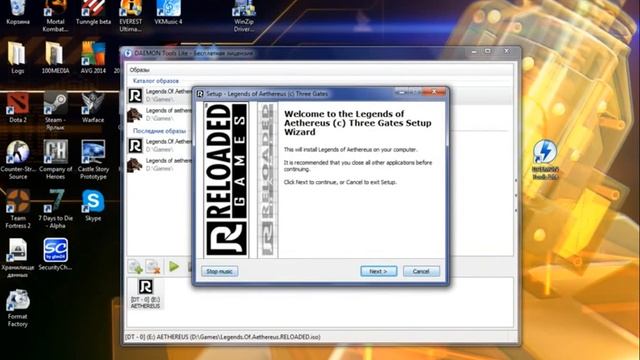Select creature-icon Legends of aethereus under Последние образы
This screenshot has height=360, width=640.
pyautogui.click(x=159, y=165)
